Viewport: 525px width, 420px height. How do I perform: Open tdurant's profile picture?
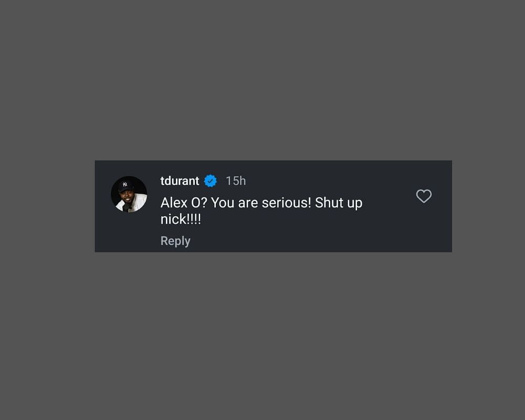click(129, 194)
